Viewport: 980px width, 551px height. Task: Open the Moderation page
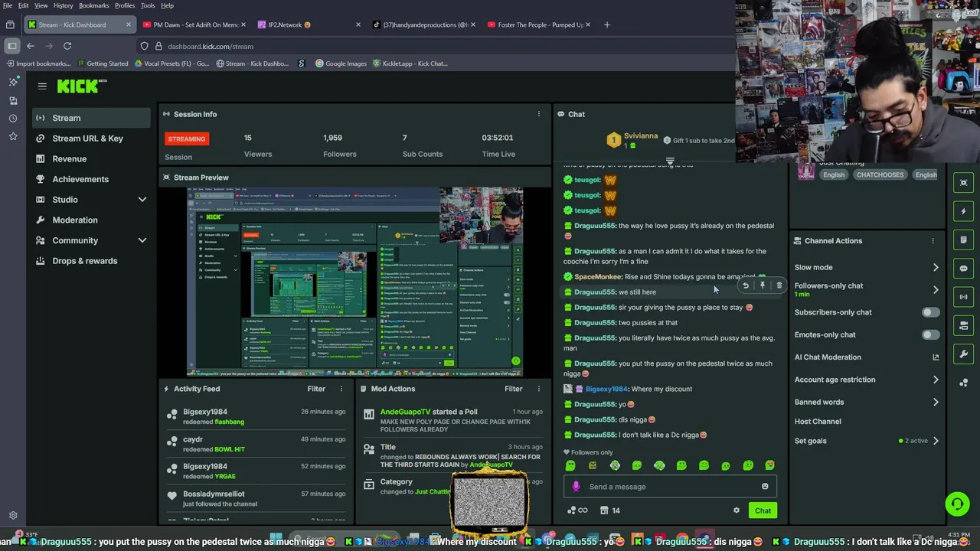click(x=91, y=220)
